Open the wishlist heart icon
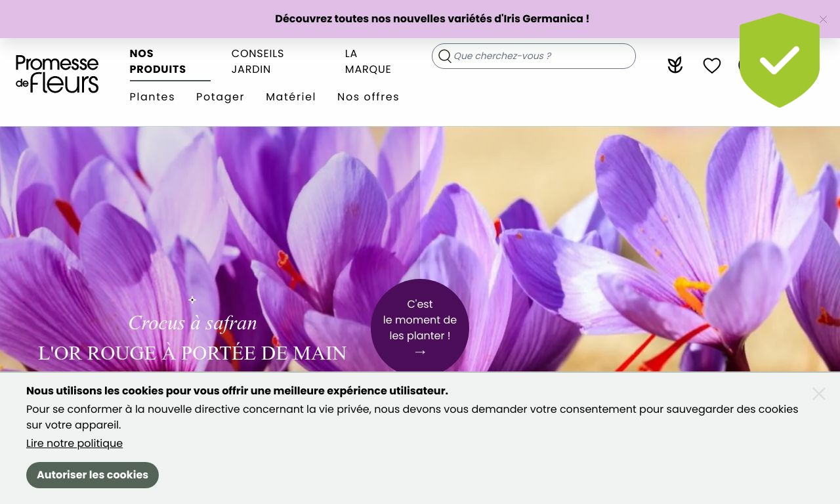Viewport: 840px width, 504px height. click(712, 66)
